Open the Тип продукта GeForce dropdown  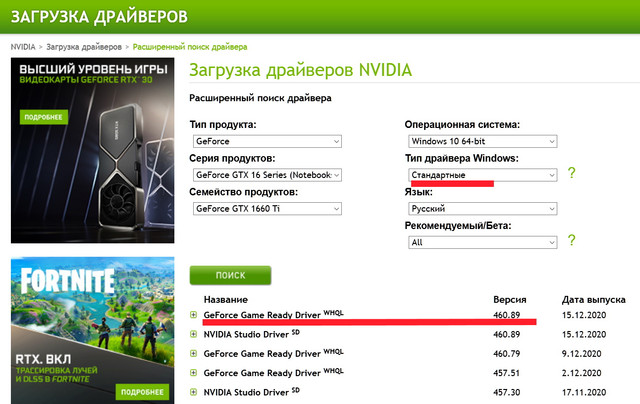coord(267,141)
